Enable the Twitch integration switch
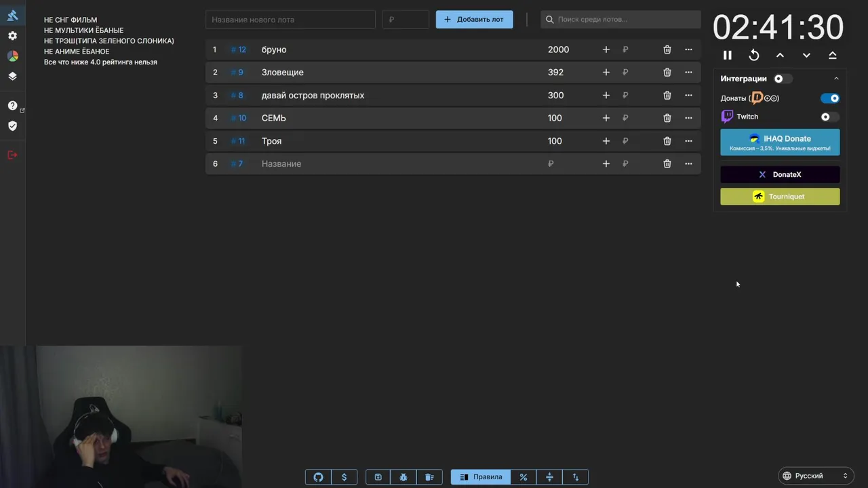The height and width of the screenshot is (488, 868). coord(830,117)
